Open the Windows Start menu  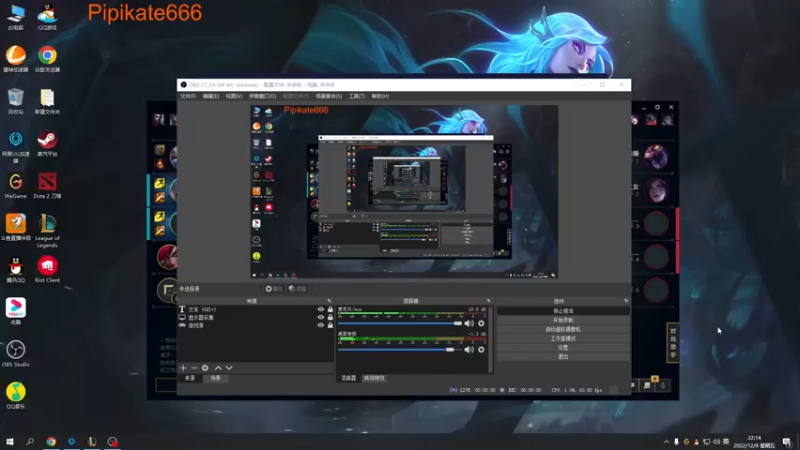[10, 441]
